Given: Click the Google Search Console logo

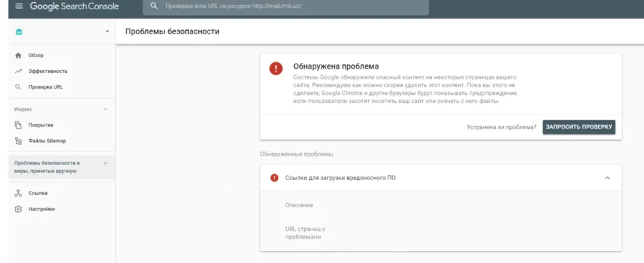Looking at the screenshot, I should coord(74,6).
